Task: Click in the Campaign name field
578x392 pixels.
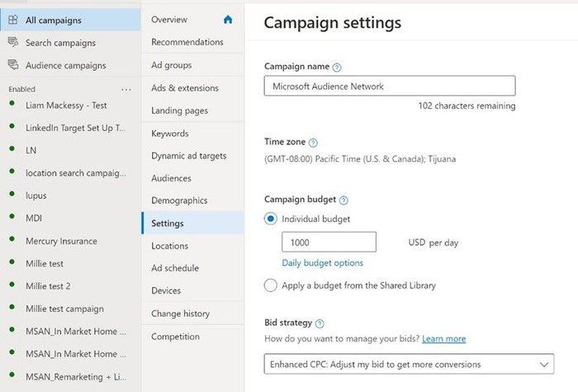Action: pyautogui.click(x=390, y=86)
